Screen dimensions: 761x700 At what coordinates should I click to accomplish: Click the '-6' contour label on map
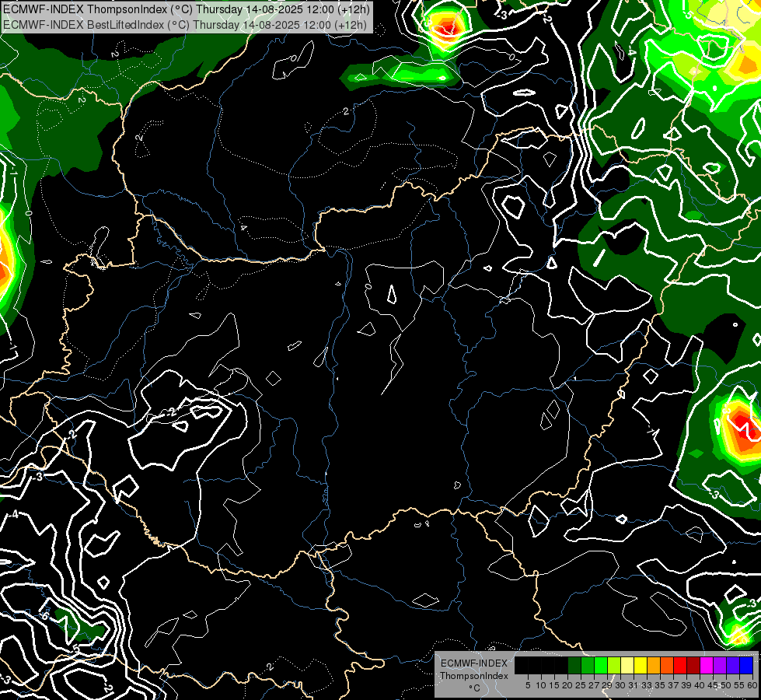pyautogui.click(x=44, y=616)
